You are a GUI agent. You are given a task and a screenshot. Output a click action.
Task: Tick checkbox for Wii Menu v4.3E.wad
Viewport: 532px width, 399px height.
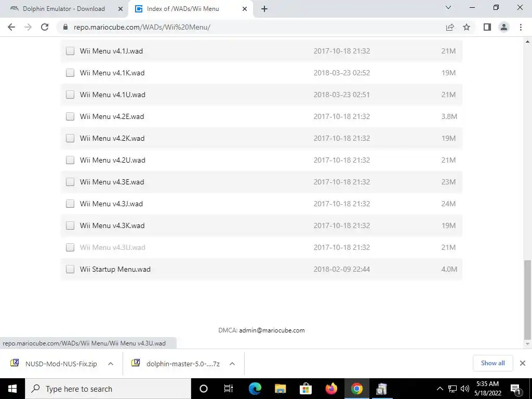(70, 182)
